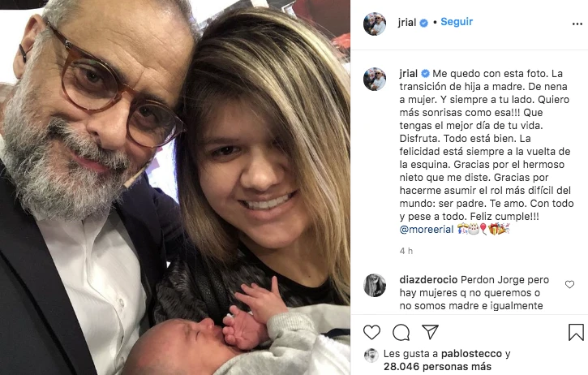588x375 pixels.
Task: Click the 4 h timestamp
Action: coord(406,251)
